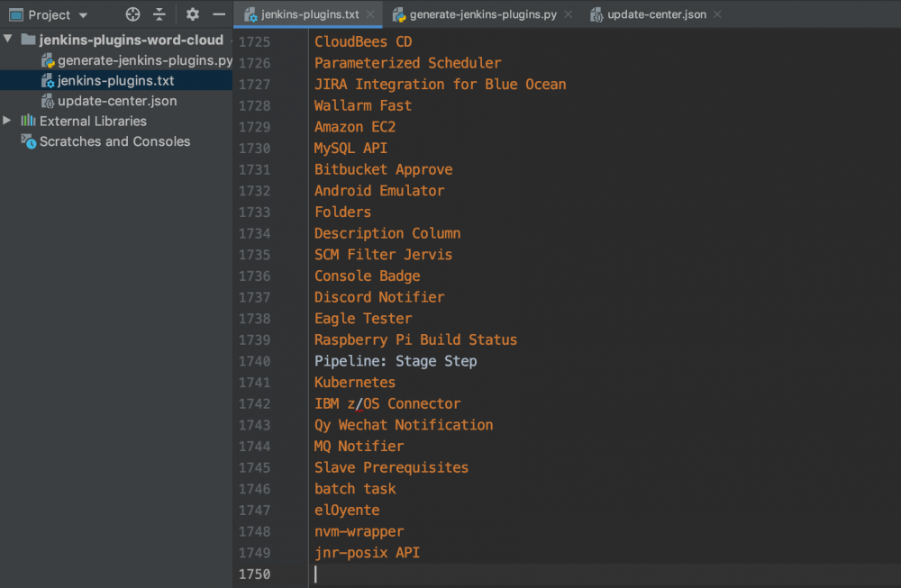
Task: Click the Collapse All icon in Project panel
Action: [159, 14]
